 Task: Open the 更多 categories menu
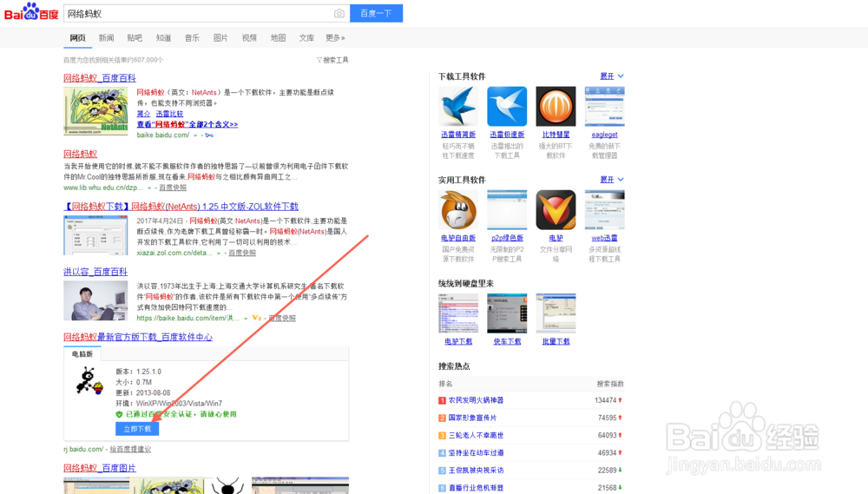pos(335,37)
